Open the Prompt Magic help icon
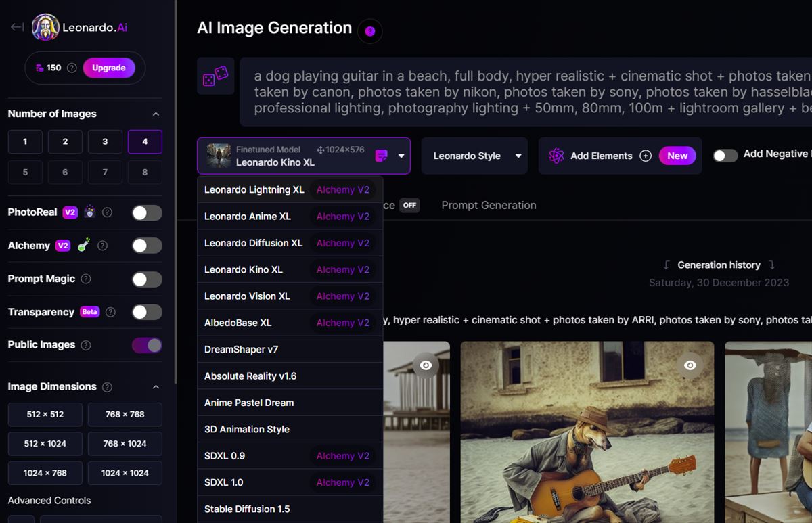The image size is (812, 523). (86, 279)
